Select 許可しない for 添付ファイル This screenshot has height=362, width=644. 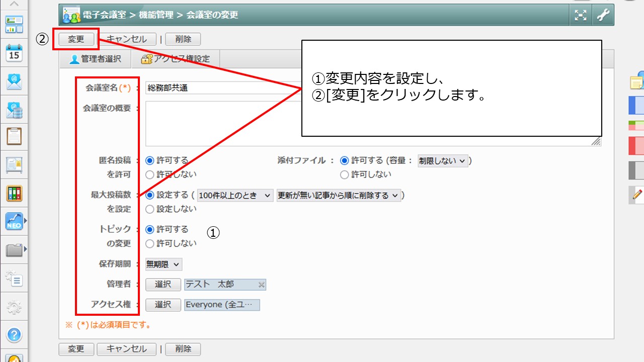[344, 174]
